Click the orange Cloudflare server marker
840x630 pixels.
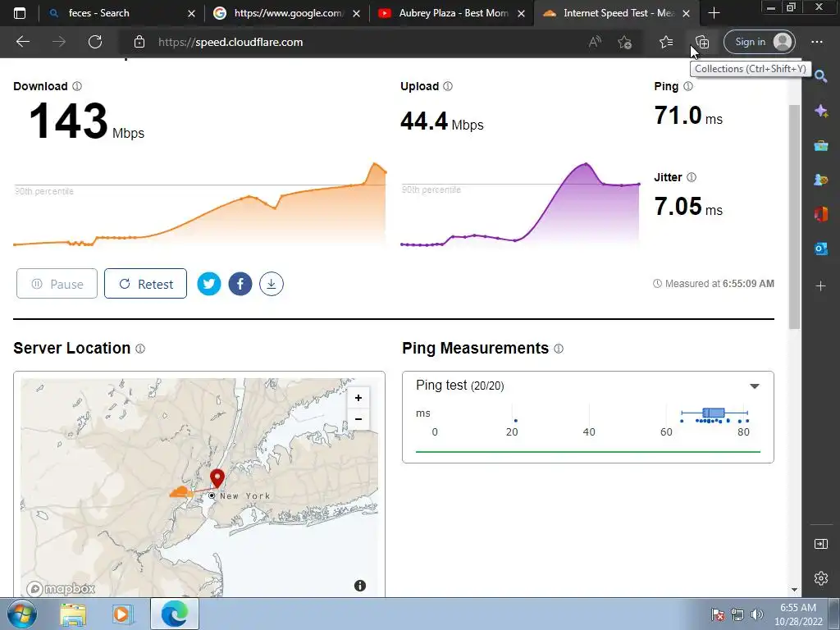pyautogui.click(x=181, y=492)
